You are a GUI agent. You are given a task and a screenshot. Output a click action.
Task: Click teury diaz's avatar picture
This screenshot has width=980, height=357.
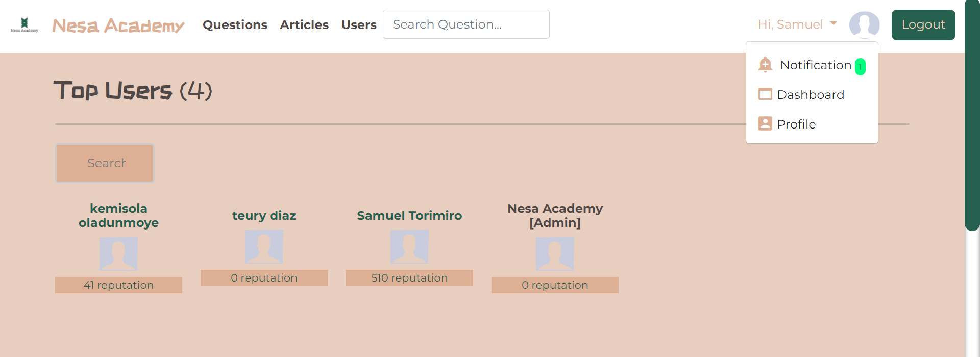264,247
